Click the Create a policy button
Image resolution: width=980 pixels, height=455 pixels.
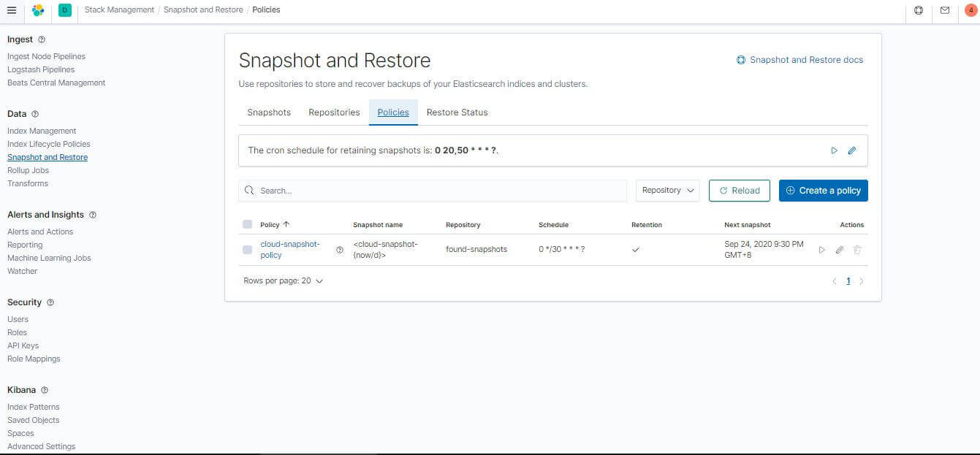click(x=823, y=190)
